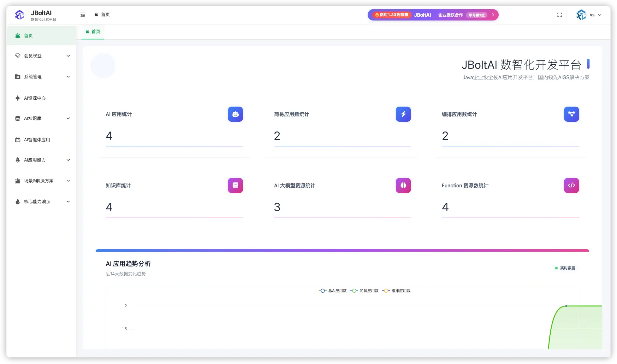Screen dimensions: 617x364
Task: Click the JBoltAI logo icon
Action: click(20, 15)
